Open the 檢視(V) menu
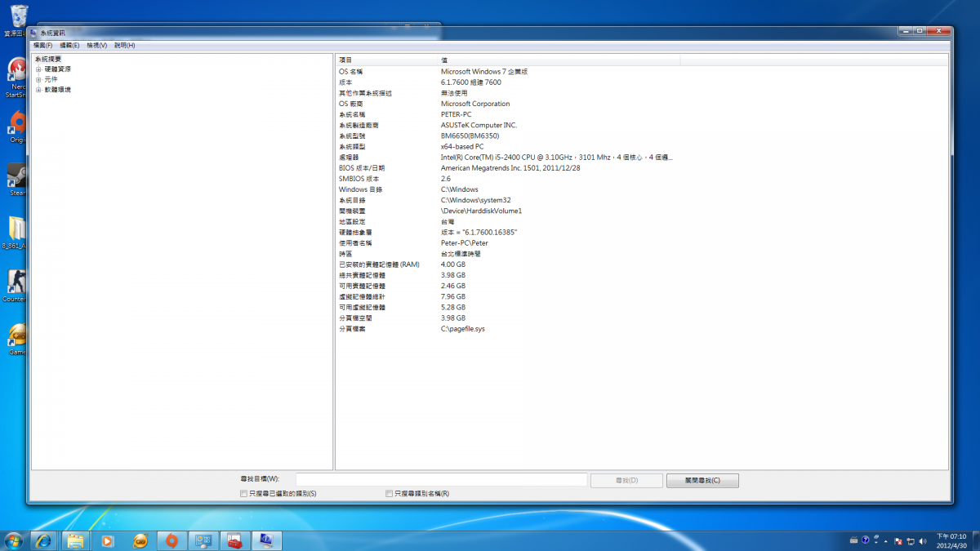 (x=96, y=45)
